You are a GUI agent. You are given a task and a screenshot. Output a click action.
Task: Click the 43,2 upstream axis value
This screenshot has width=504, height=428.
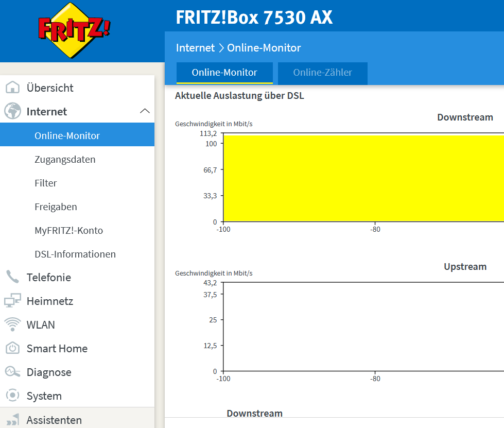(x=210, y=283)
